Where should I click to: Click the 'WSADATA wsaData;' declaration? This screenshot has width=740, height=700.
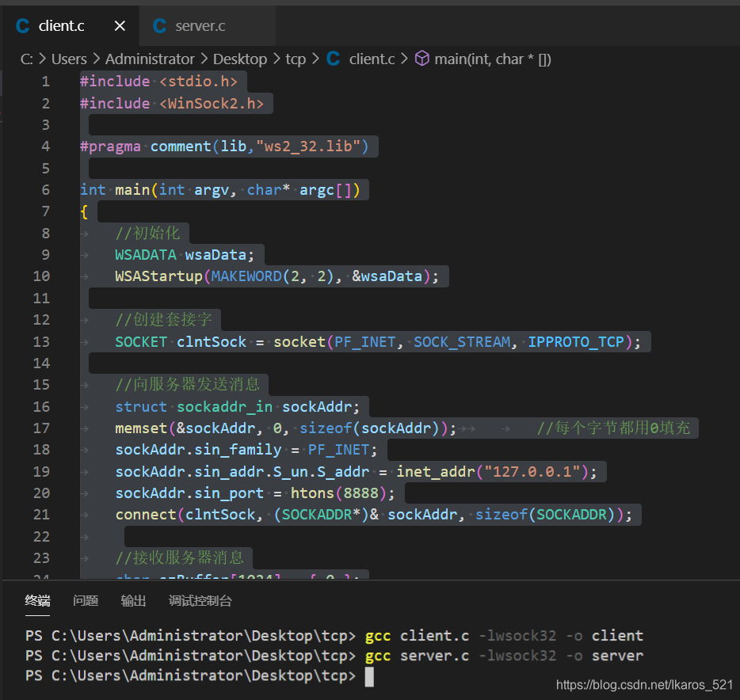[185, 255]
